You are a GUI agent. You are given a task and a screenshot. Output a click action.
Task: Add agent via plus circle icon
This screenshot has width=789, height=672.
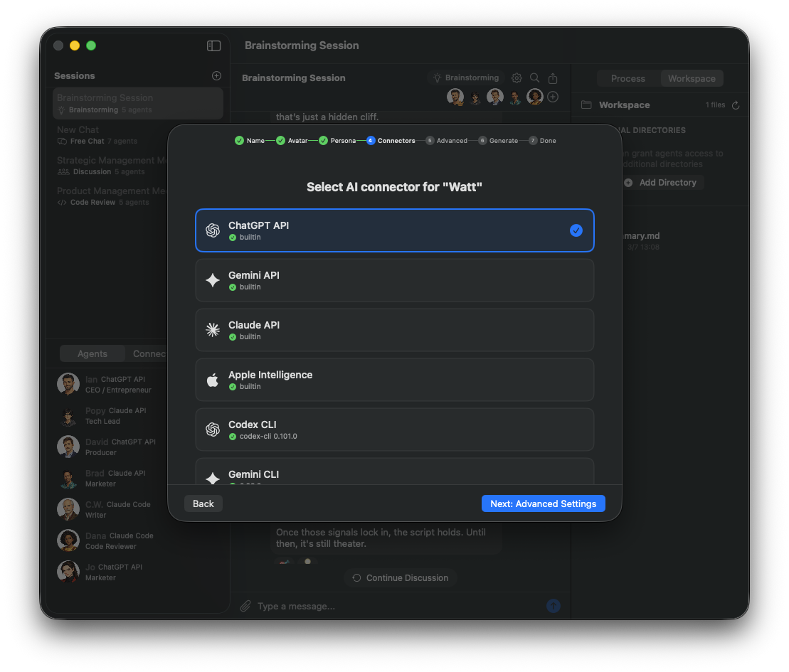click(x=553, y=97)
